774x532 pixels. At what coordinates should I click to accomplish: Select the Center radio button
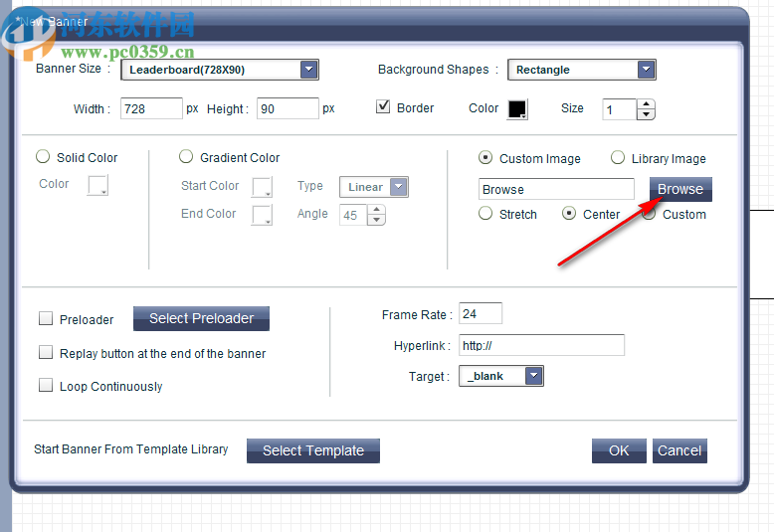point(569,214)
